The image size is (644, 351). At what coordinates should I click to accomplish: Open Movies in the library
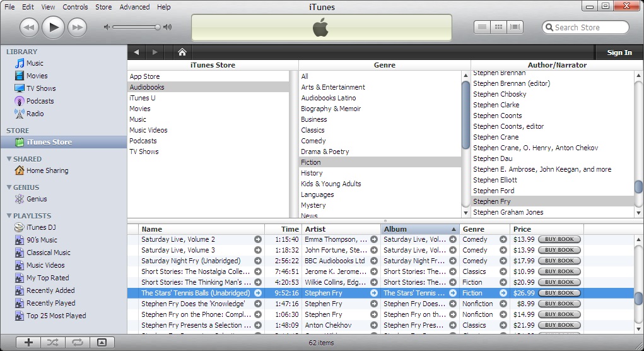click(x=37, y=76)
